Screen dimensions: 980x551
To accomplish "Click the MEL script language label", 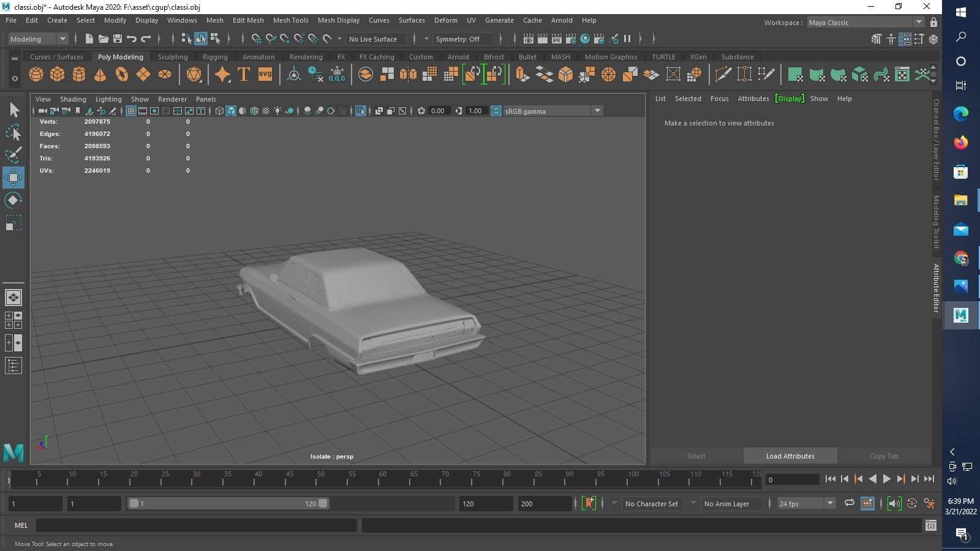I will (x=21, y=525).
